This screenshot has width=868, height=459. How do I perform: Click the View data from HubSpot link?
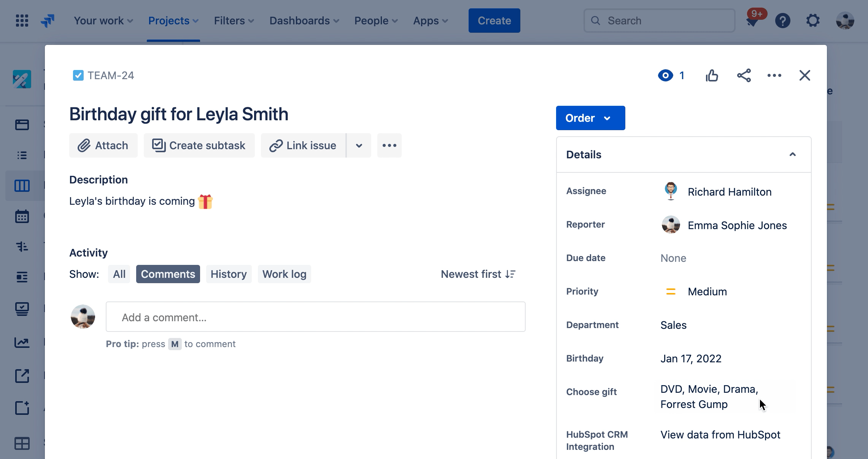pos(720,435)
